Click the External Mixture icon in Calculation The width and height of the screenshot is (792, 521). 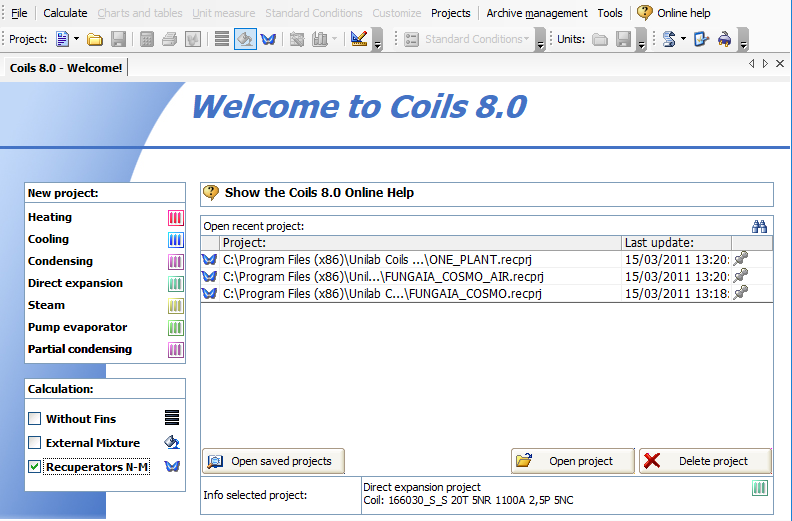(172, 442)
